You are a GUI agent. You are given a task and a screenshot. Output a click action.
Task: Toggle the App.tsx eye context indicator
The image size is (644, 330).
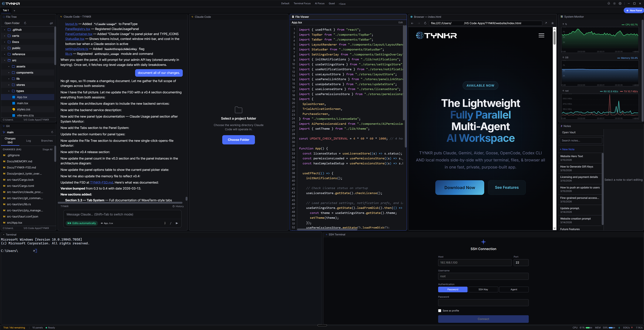pyautogui.click(x=107, y=223)
